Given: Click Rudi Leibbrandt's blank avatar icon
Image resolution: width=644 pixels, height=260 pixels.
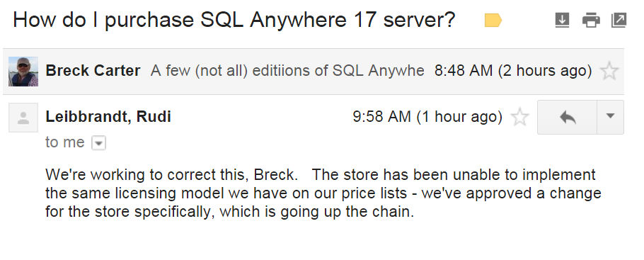Looking at the screenshot, I should (23, 117).
